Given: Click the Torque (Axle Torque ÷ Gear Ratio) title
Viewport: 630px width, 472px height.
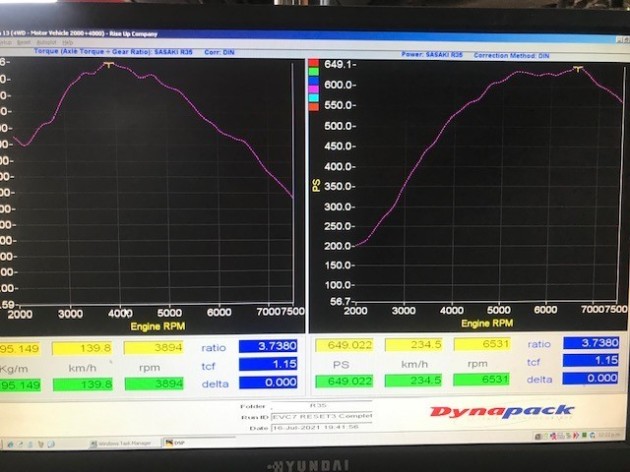Looking at the screenshot, I should click(x=113, y=52).
